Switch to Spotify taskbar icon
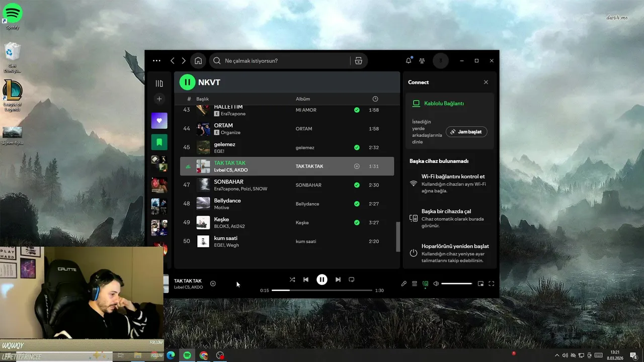Image resolution: width=644 pixels, height=362 pixels. point(187,355)
